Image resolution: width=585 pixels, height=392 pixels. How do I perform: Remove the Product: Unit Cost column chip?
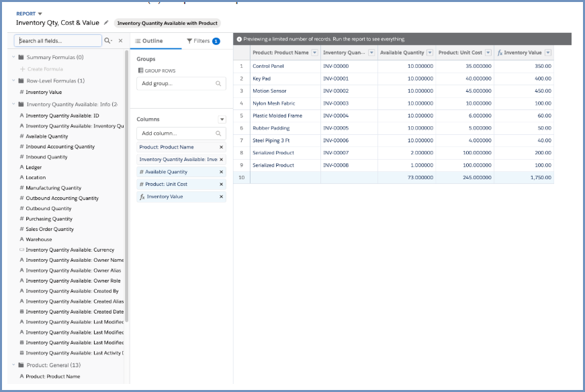221,184
